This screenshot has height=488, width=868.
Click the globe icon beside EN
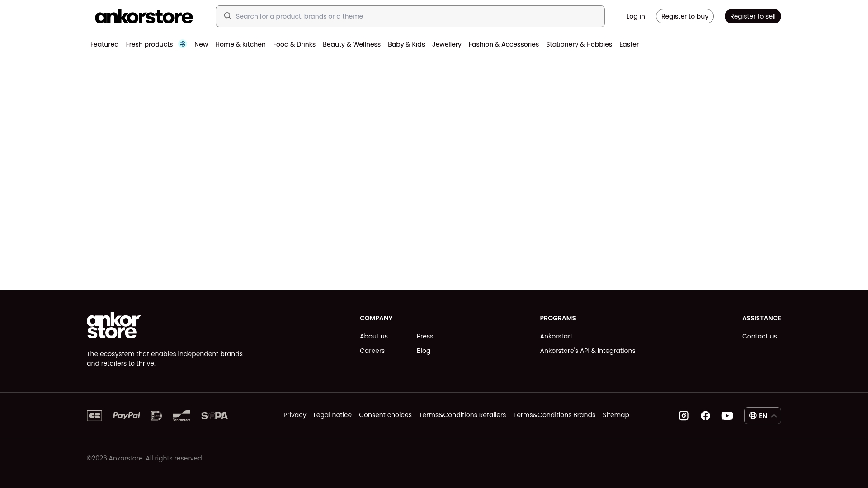pyautogui.click(x=753, y=416)
